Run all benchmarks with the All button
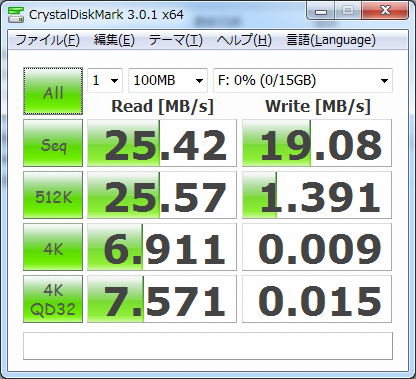416x379 pixels. tap(53, 91)
